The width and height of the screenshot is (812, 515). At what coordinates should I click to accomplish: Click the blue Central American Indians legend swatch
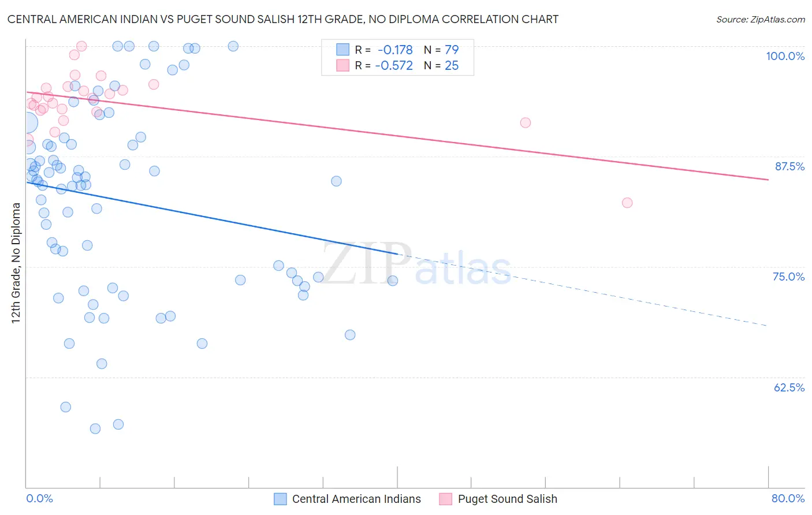[280, 499]
